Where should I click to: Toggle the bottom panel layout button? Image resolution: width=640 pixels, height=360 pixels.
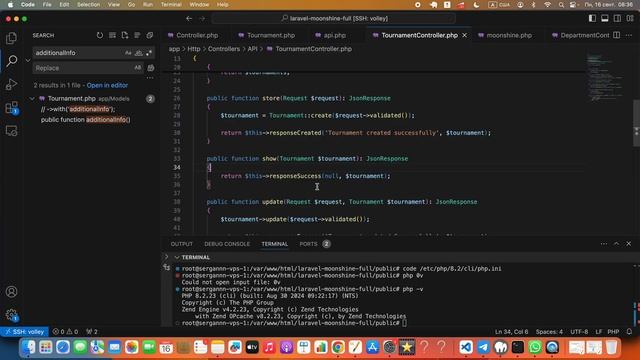pyautogui.click(x=604, y=18)
